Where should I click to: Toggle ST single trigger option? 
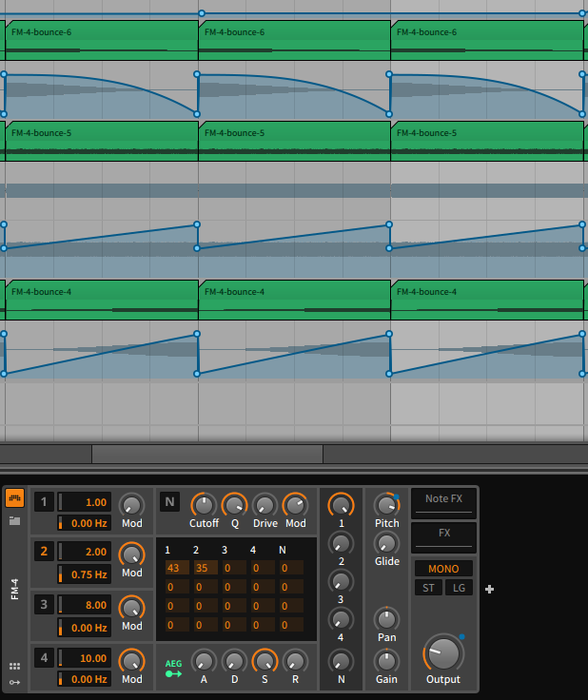coord(428,588)
